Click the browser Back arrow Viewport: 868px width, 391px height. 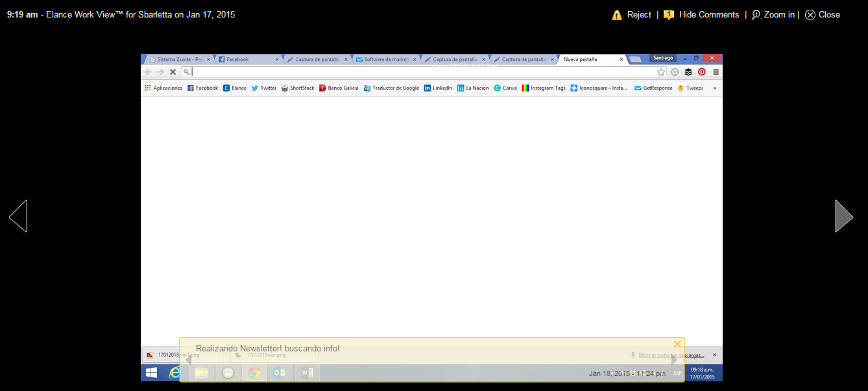(149, 72)
